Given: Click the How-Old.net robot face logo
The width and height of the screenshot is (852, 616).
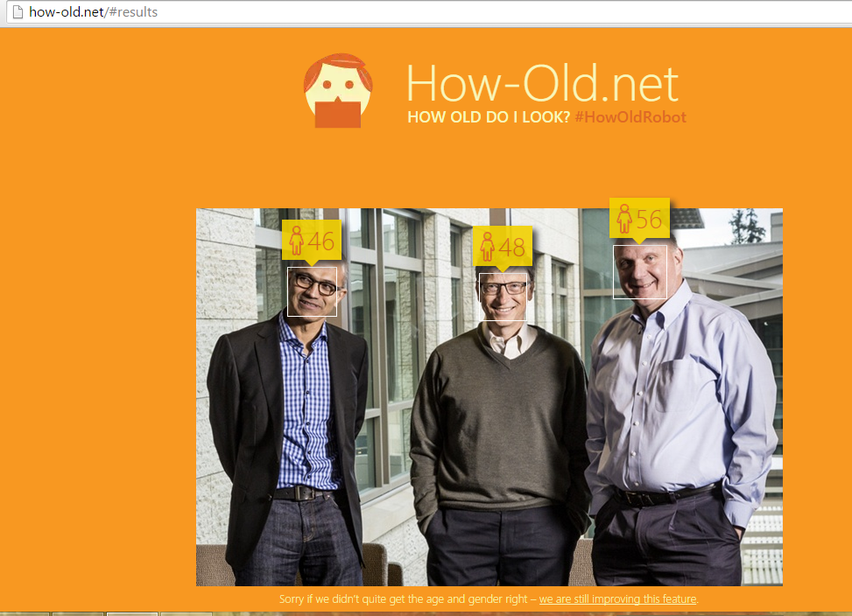Looking at the screenshot, I should pos(338,90).
